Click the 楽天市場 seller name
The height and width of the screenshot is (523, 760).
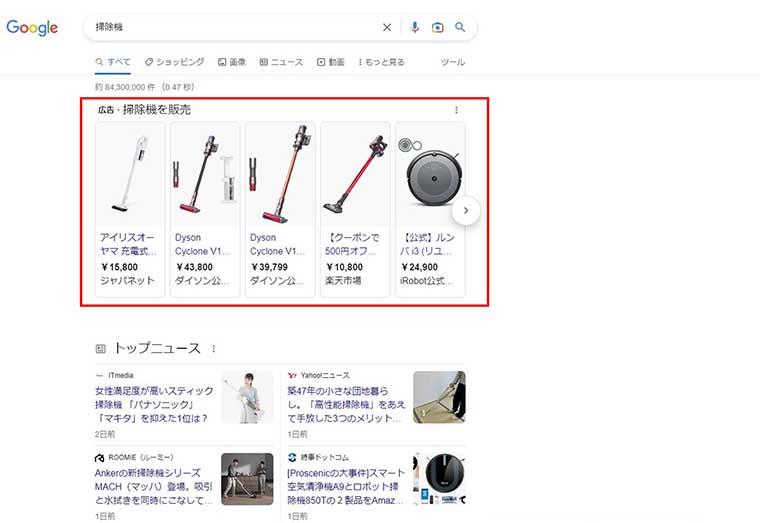tap(343, 280)
